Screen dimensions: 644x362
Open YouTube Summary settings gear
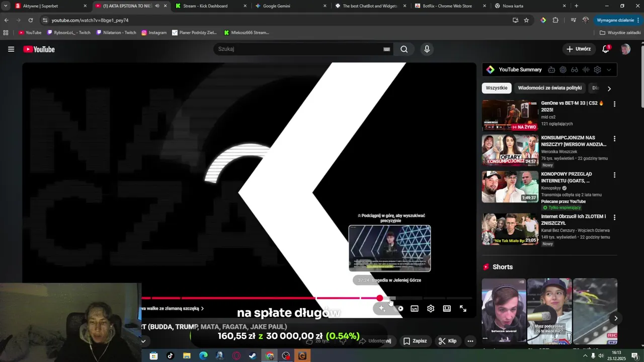coord(597,70)
